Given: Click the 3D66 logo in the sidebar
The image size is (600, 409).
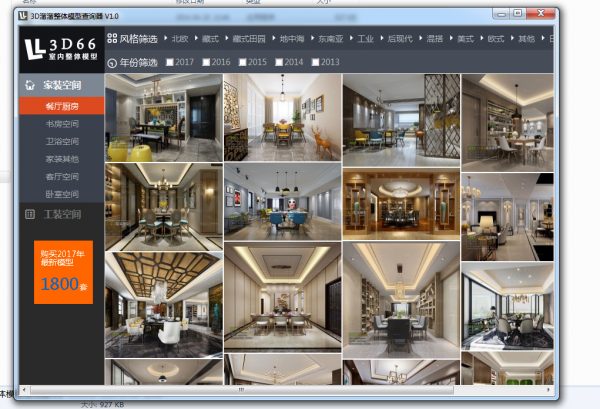Looking at the screenshot, I should tap(61, 48).
